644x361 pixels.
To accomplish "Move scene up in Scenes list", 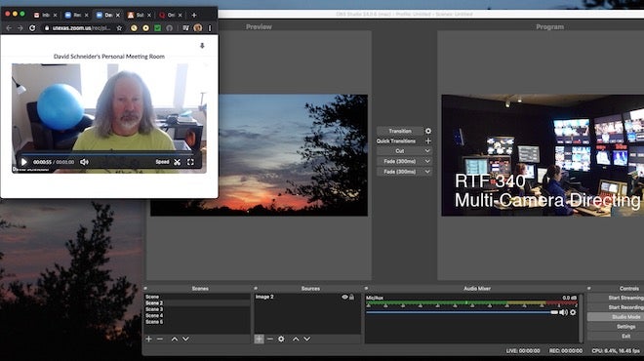I will click(174, 339).
